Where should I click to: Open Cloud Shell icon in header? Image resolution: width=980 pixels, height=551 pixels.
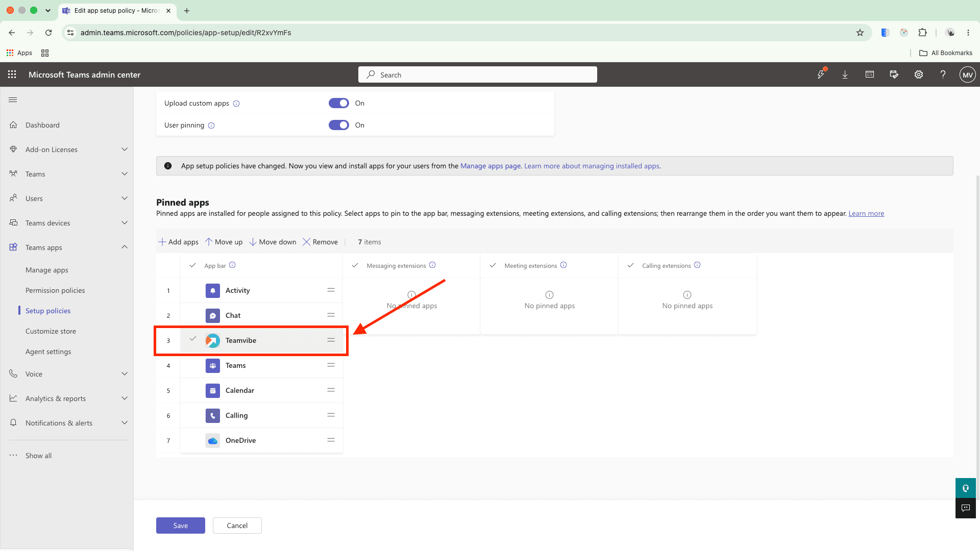[870, 74]
